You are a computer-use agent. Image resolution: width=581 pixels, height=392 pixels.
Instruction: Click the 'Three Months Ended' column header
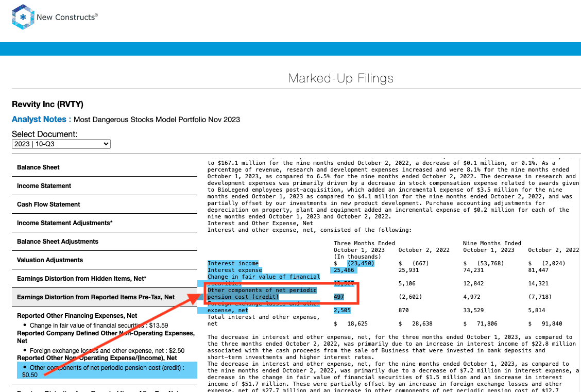pos(364,244)
